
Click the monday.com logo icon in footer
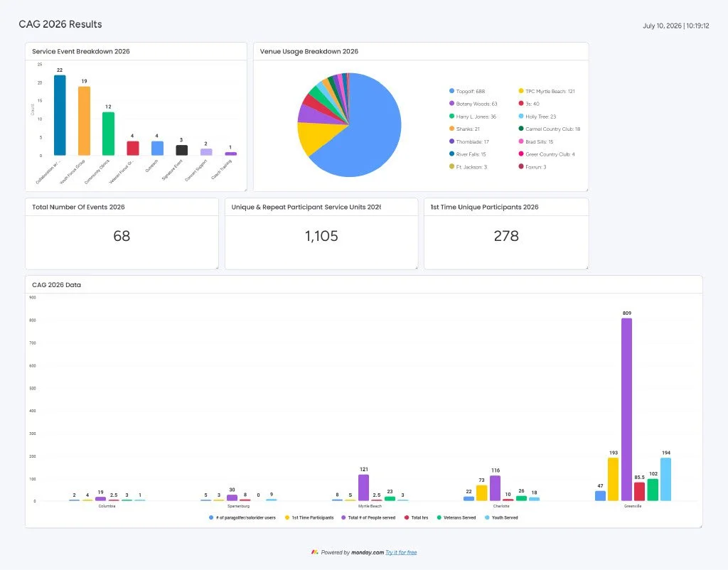pyautogui.click(x=315, y=552)
